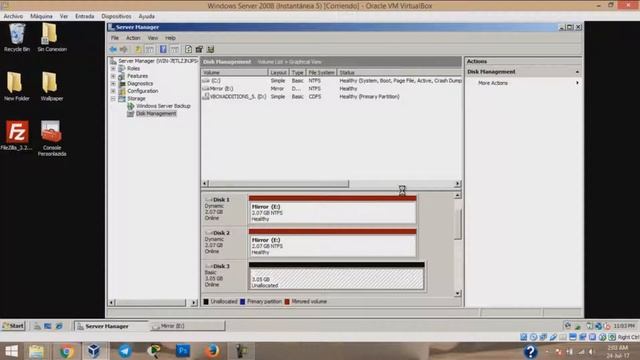640x360 pixels.
Task: Collapse the Storage tree node
Action: pyautogui.click(x=113, y=99)
